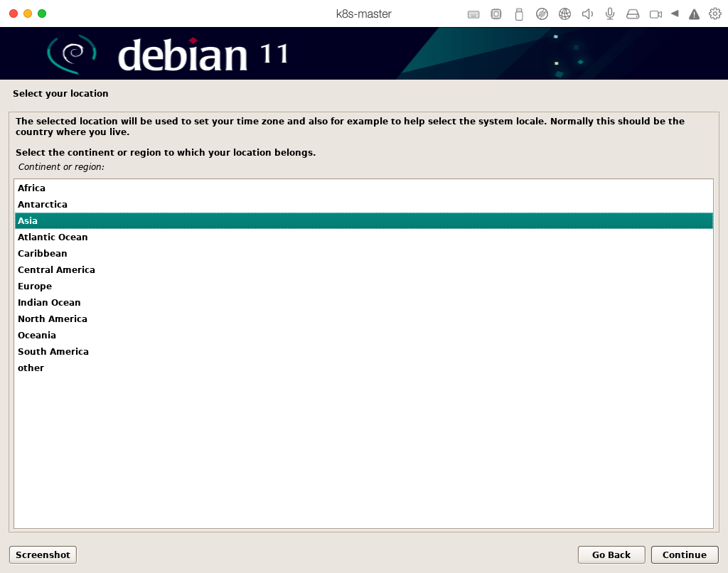Click the sound speaker icon
The height and width of the screenshot is (573, 728).
587,14
